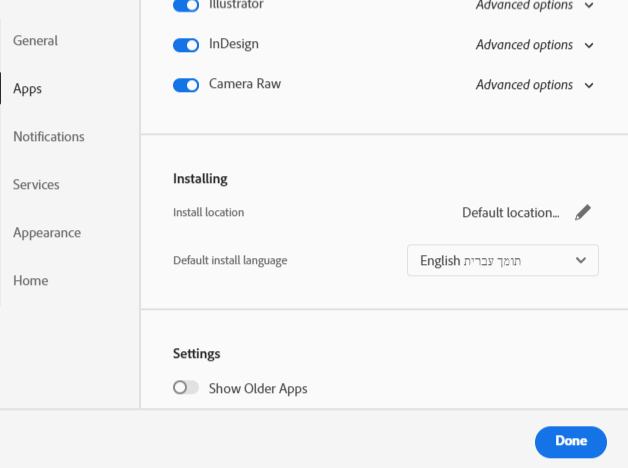Open the Default install language dropdown
Screen dimensions: 628x468
[x=502, y=260]
